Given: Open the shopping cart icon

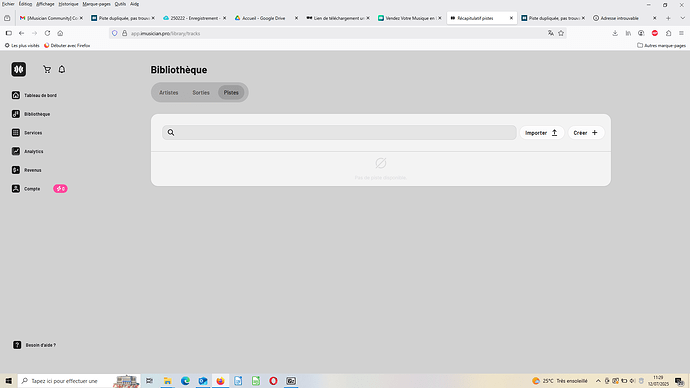Looking at the screenshot, I should [47, 70].
